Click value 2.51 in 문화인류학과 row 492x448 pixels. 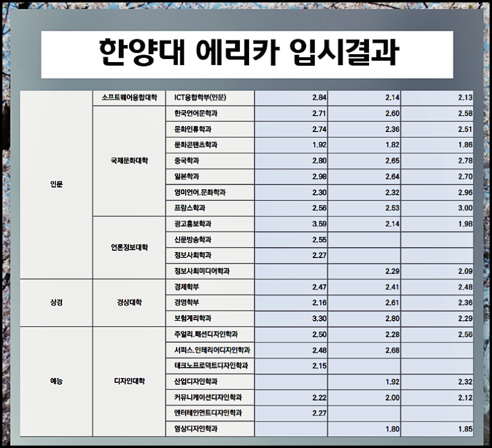(x=466, y=129)
